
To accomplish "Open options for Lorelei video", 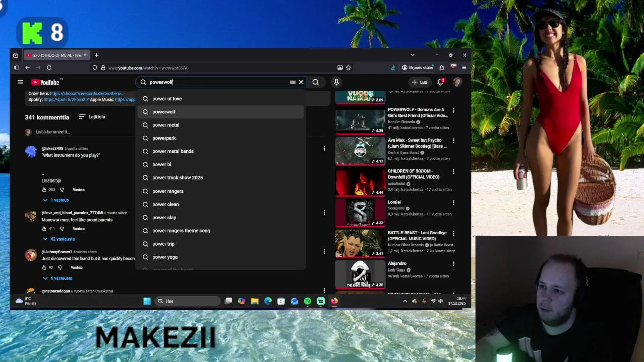I will click(x=453, y=203).
